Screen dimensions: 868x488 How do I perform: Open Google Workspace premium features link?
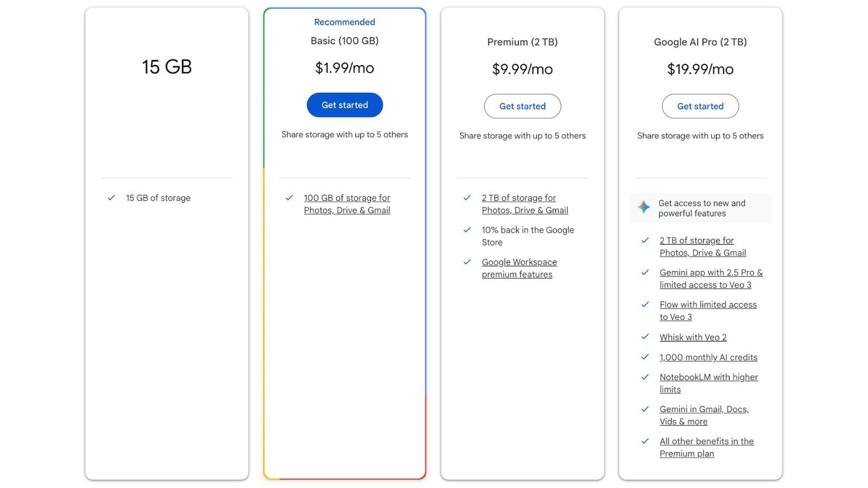[519, 268]
